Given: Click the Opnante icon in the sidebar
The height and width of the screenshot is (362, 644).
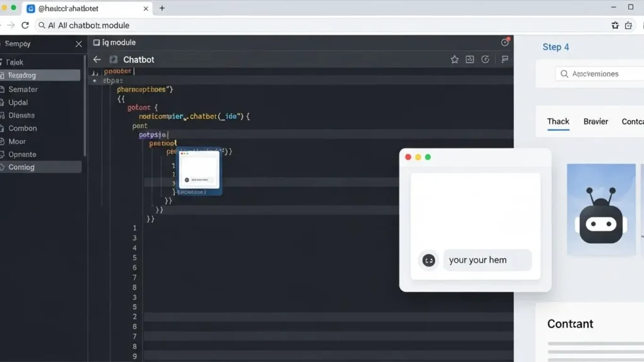Looking at the screenshot, I should [23, 154].
